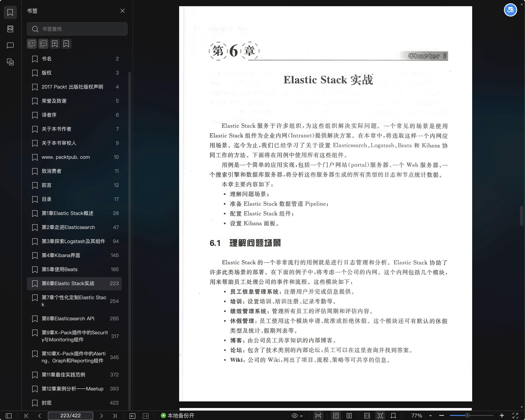This screenshot has width=525, height=420.
Task: Click the floating convert button at top right
Action: (510, 10)
